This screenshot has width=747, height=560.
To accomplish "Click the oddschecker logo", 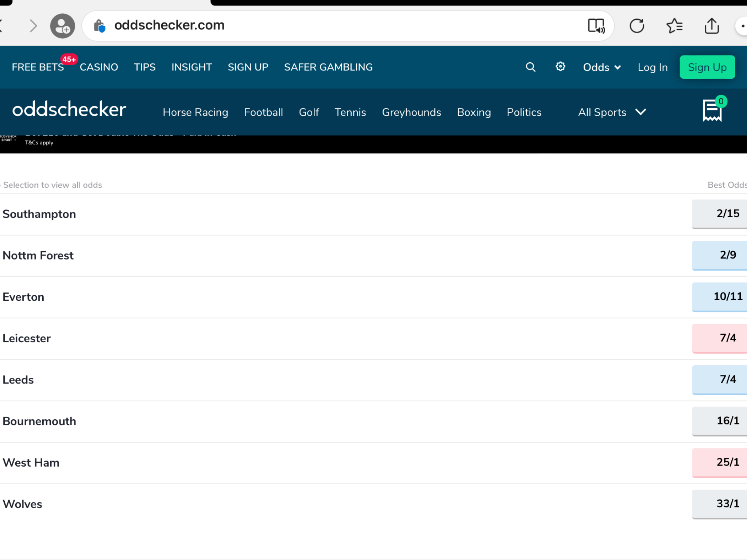I will (69, 109).
